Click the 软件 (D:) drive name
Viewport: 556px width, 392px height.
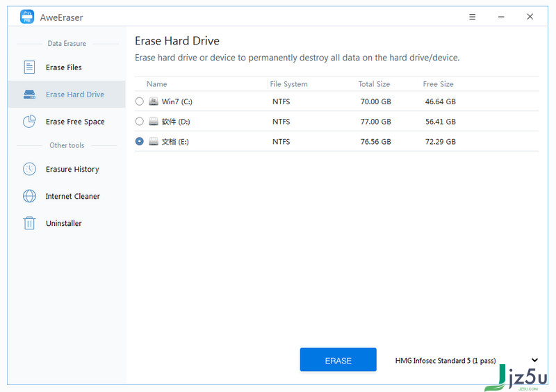point(176,122)
